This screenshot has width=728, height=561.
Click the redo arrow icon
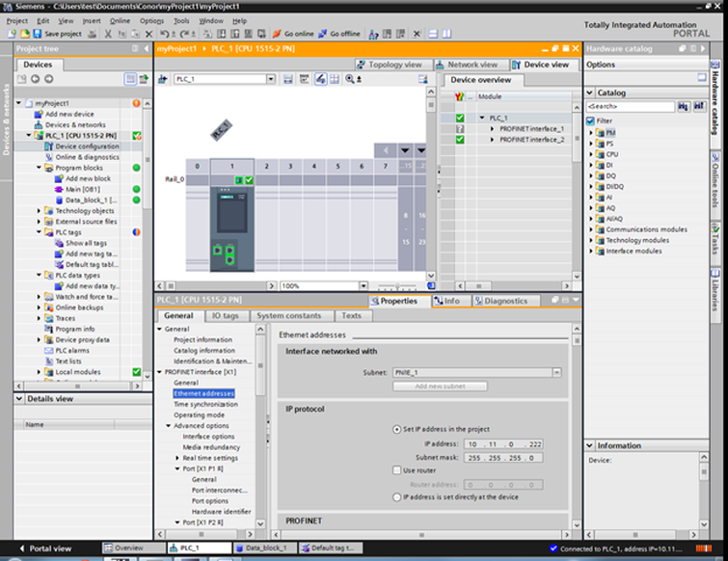pos(184,34)
